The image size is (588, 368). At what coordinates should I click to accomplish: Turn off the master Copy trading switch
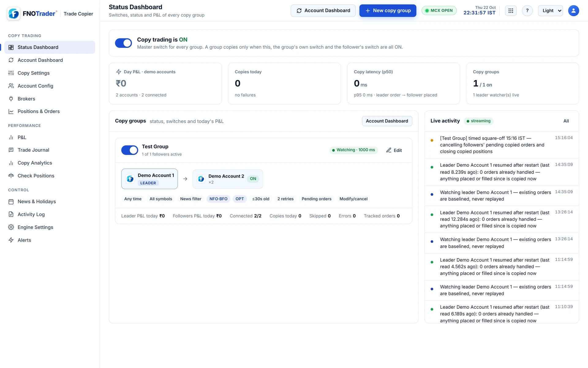click(123, 43)
